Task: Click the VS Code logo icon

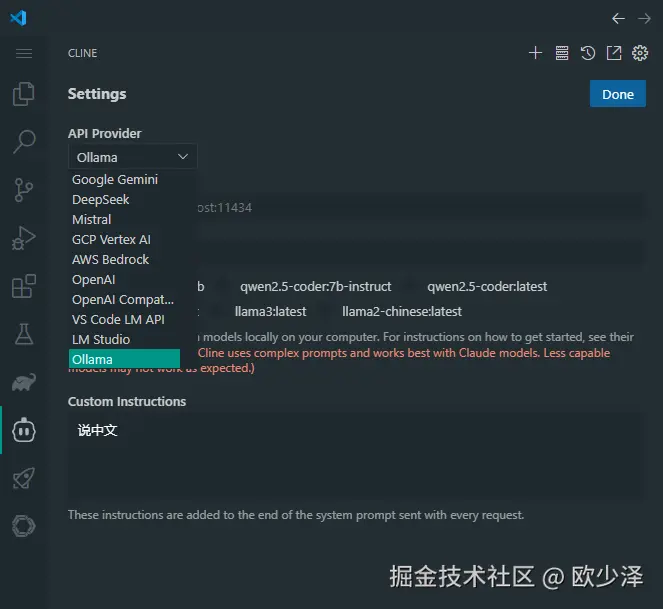Action: point(18,18)
